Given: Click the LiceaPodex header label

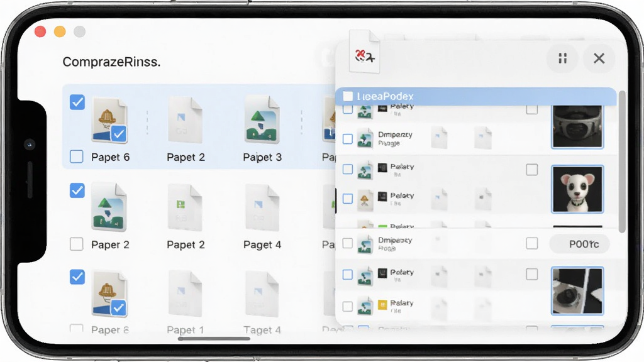Looking at the screenshot, I should 385,96.
